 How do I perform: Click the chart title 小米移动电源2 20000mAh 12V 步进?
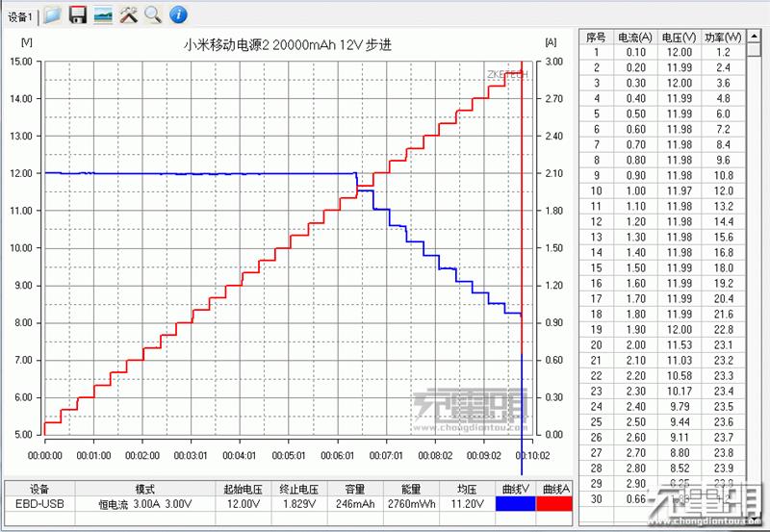[x=288, y=45]
